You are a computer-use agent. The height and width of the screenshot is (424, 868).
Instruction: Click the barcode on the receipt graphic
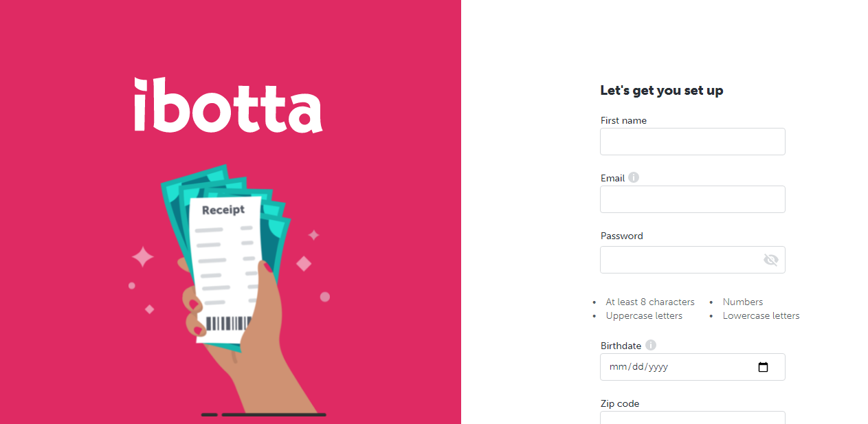coord(229,324)
